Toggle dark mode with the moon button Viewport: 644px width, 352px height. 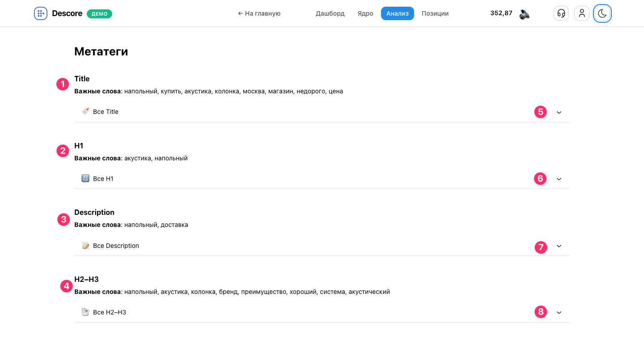[602, 13]
